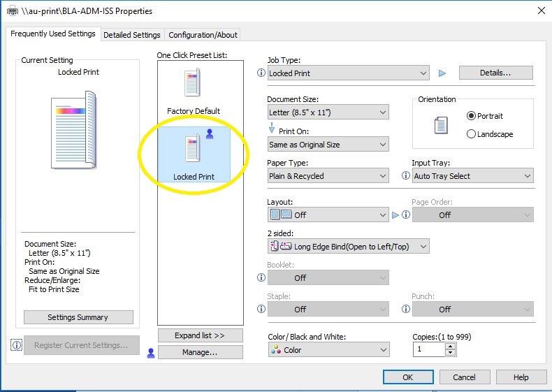552x392 pixels.
Task: Switch to the Detailed Settings tab
Action: coord(132,35)
